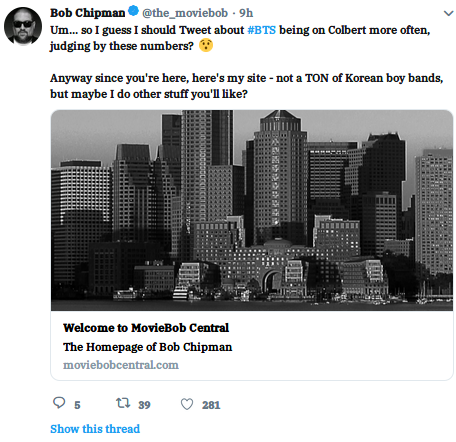Click The Homepage of Bob Chipman description

point(148,347)
